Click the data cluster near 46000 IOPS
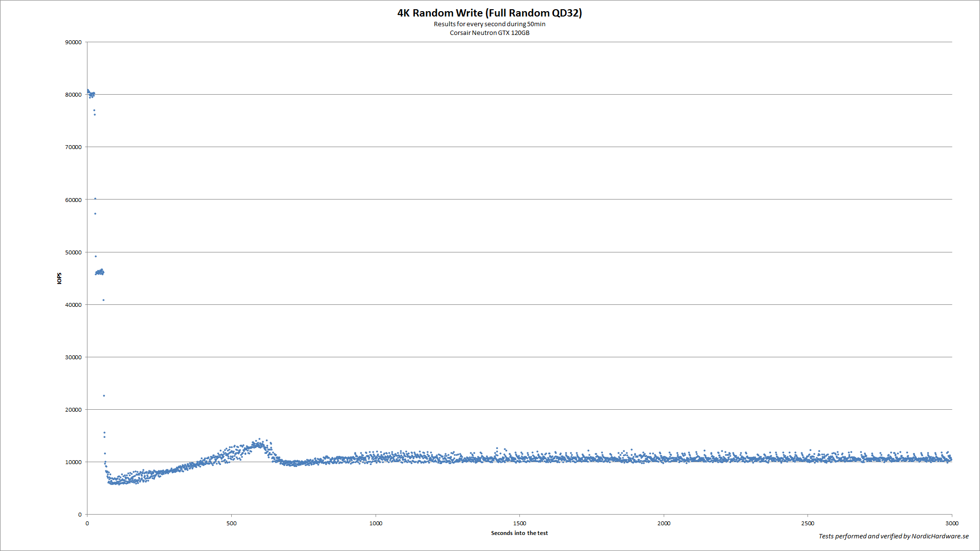The width and height of the screenshot is (980, 551). tap(100, 272)
